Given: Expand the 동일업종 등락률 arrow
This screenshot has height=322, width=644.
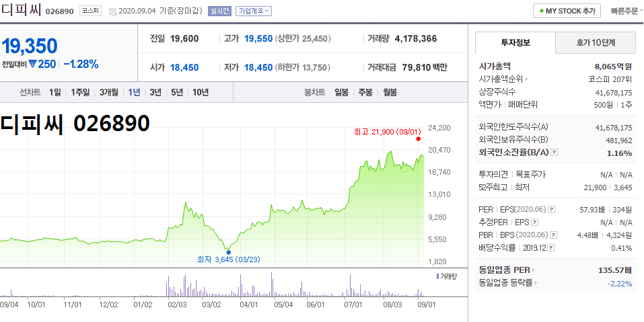Looking at the screenshot, I should click(x=536, y=282).
